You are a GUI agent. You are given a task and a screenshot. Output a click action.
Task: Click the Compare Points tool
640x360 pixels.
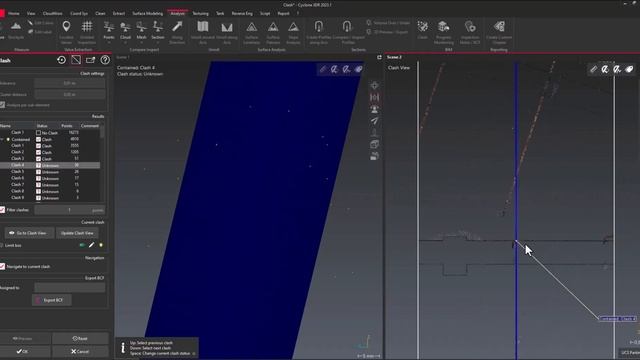[109, 29]
